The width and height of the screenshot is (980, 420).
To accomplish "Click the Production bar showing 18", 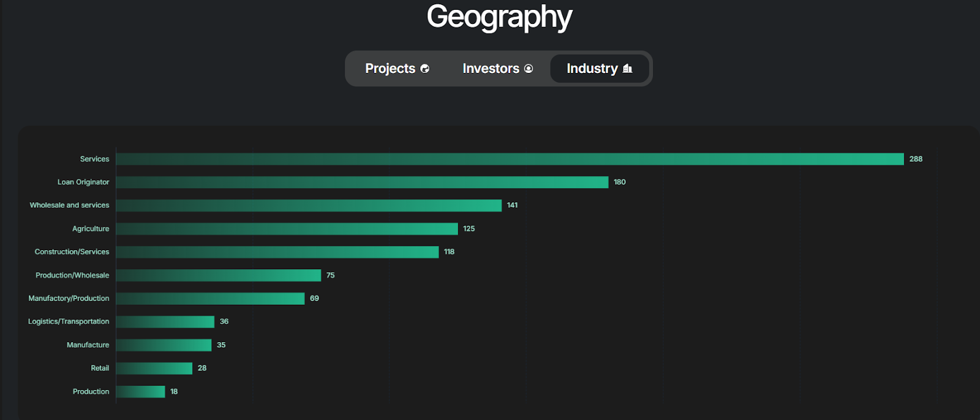I will pyautogui.click(x=140, y=391).
